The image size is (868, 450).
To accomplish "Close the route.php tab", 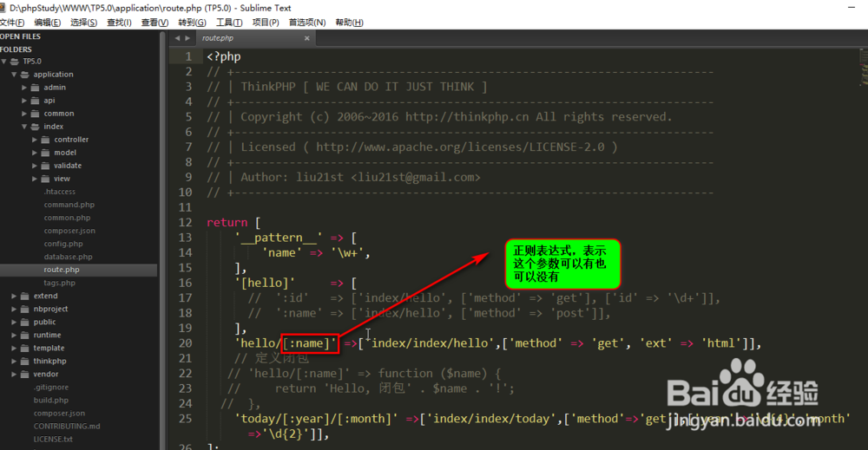I will pos(306,38).
